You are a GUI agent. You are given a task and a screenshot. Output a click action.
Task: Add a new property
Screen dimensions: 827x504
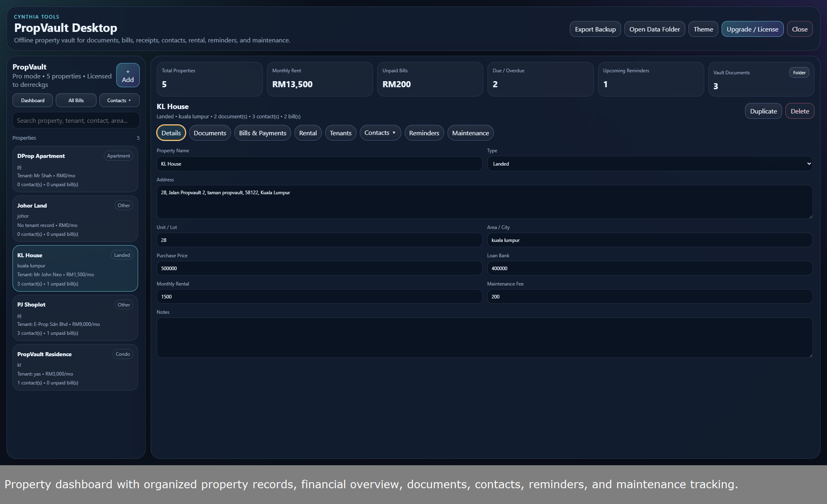point(128,75)
